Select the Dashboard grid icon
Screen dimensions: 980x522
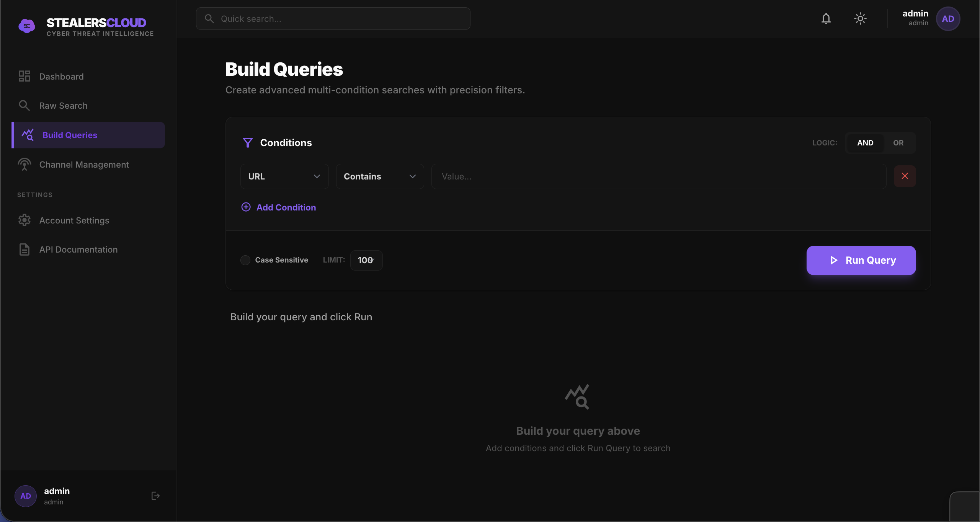[x=24, y=76]
